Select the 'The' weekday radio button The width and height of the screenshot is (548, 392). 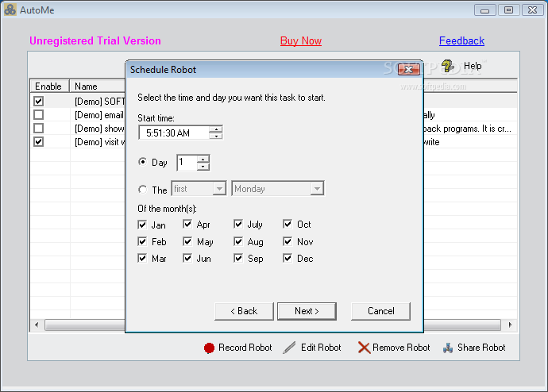142,190
